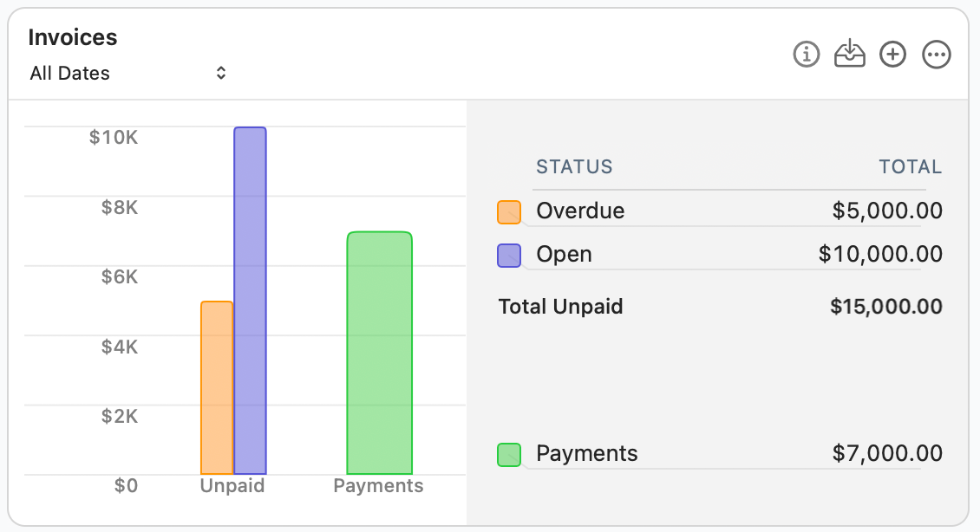This screenshot has height=532, width=980.
Task: Sort by the TOTAL column header
Action: pyautogui.click(x=910, y=166)
